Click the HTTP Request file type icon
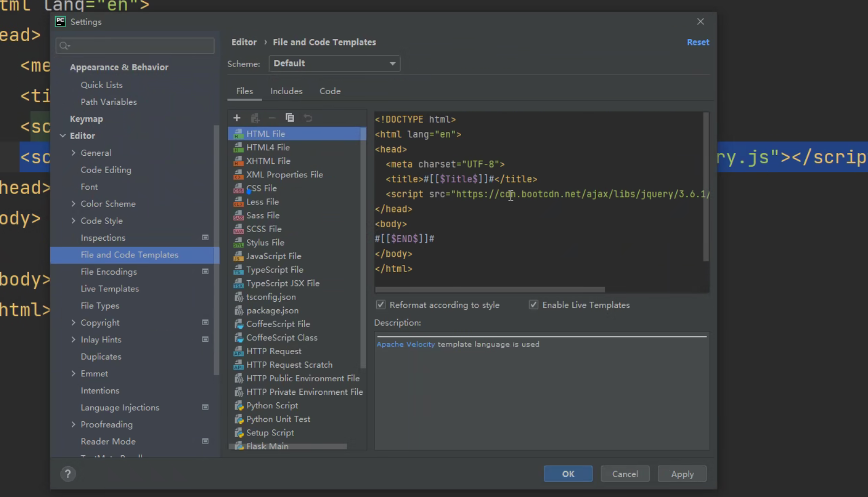The image size is (868, 497). (x=238, y=352)
